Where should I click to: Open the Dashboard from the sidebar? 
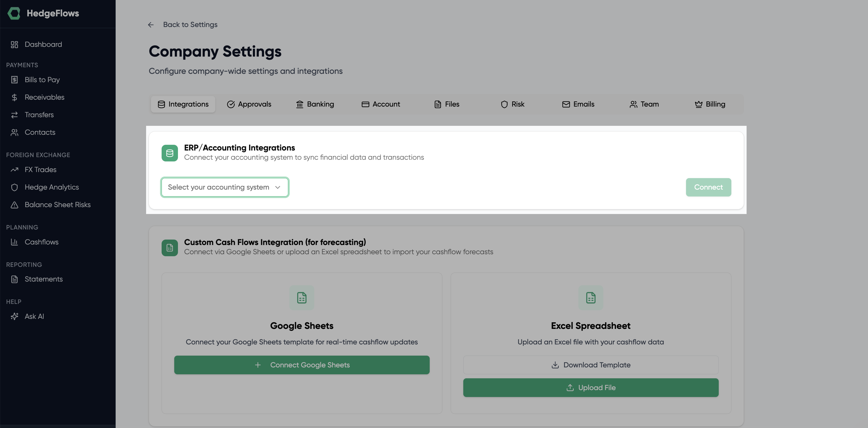tap(43, 44)
